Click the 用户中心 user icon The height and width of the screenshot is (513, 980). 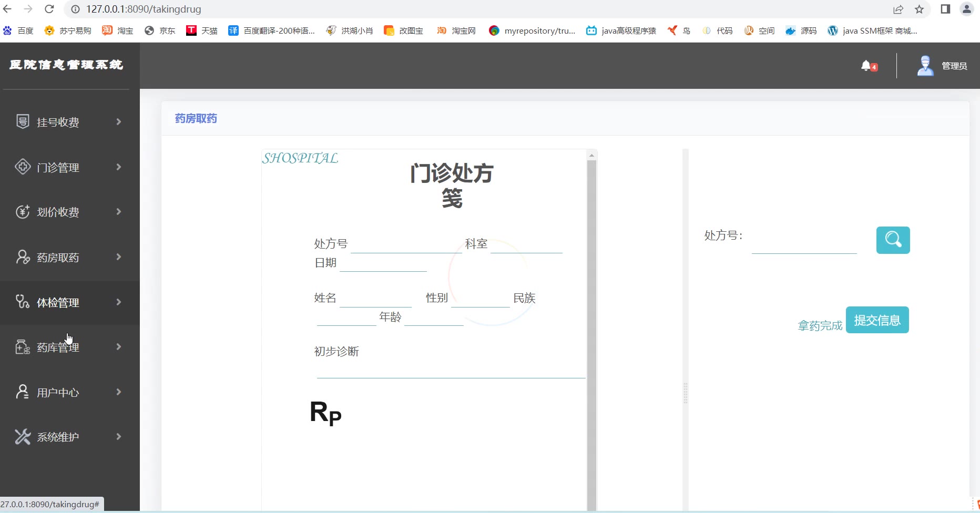pyautogui.click(x=23, y=392)
